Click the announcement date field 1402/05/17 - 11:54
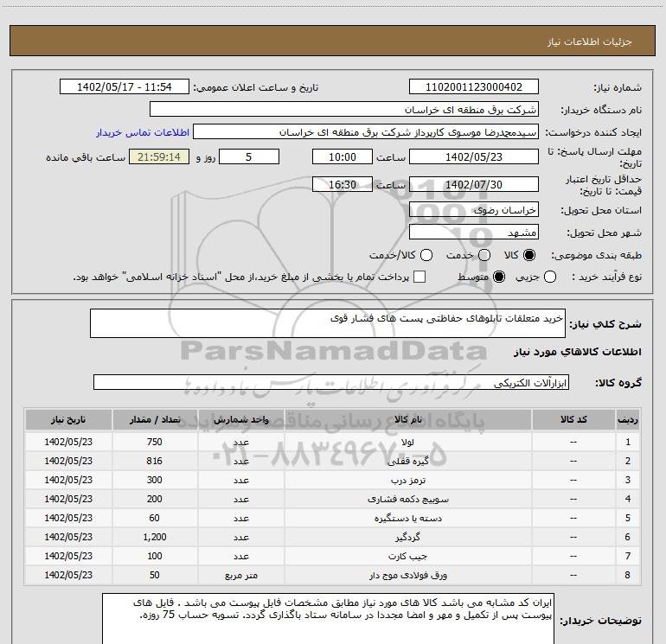 pyautogui.click(x=124, y=87)
